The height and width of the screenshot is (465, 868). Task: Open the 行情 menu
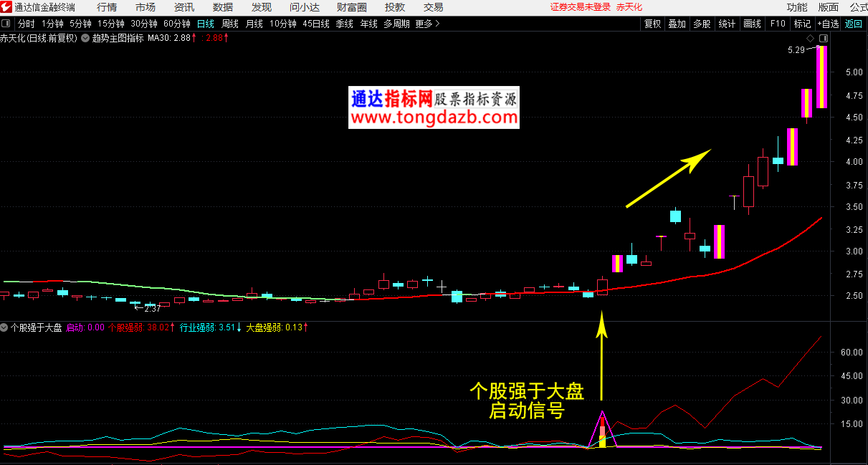(x=107, y=7)
